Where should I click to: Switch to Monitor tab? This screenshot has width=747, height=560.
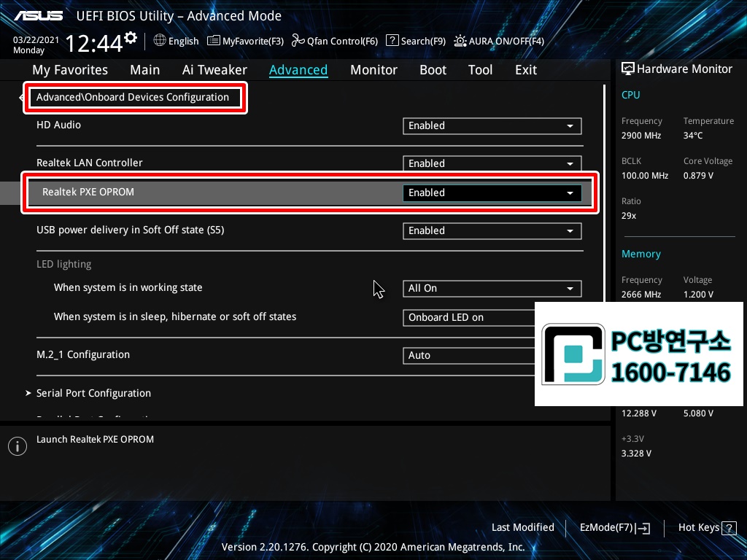pos(373,70)
